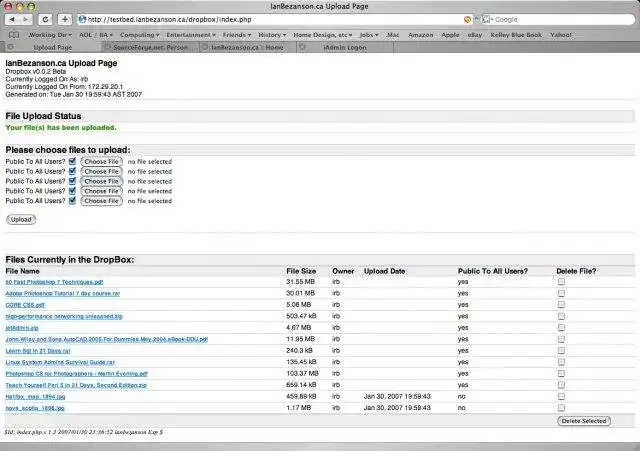Go back with the Safari back arrow

point(12,19)
